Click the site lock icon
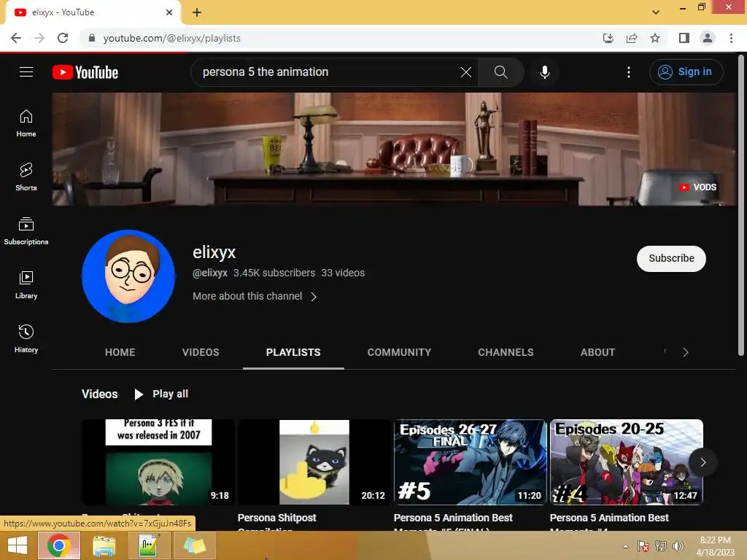Screen dimensions: 747x560 (x=92, y=38)
